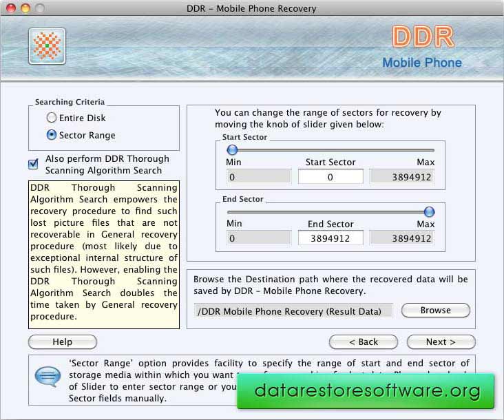This screenshot has width=504, height=420.
Task: Click the Start Sector Max field 3894912
Action: point(402,177)
